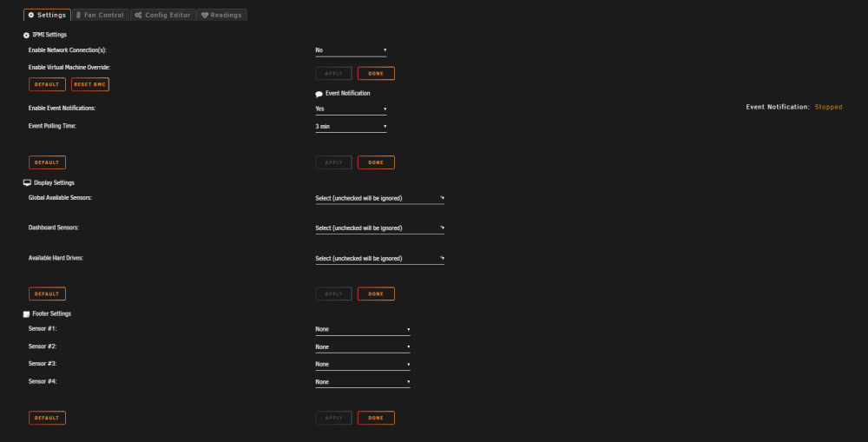Click Apply button in Footer Settings
This screenshot has width=868, height=442.
pyautogui.click(x=334, y=418)
